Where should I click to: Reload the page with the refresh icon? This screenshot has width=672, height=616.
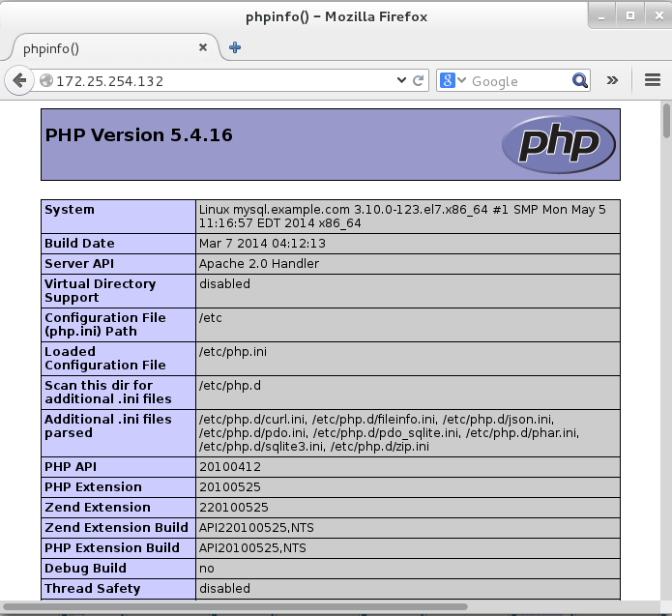tap(418, 80)
